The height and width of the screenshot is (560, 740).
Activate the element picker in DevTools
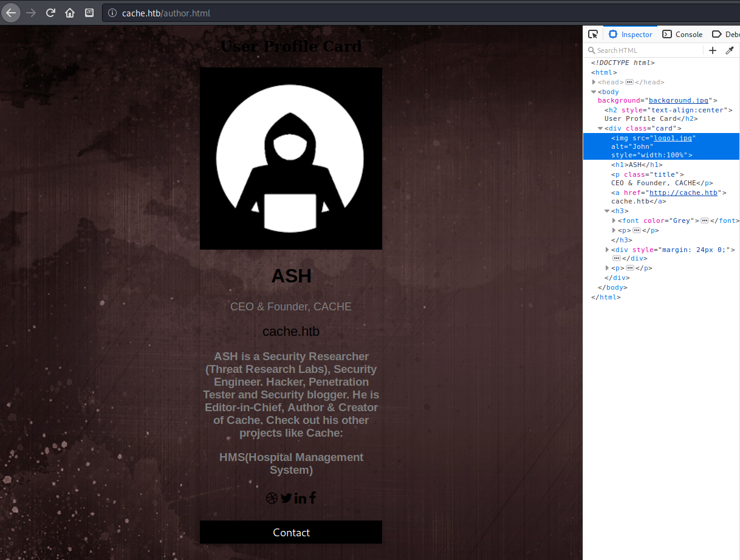tap(593, 35)
